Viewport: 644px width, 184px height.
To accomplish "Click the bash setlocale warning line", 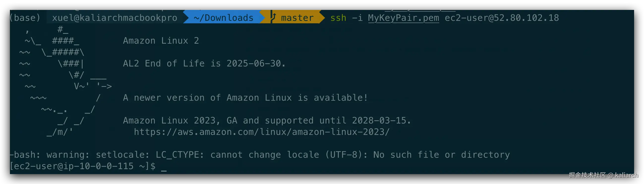I will pyautogui.click(x=260, y=155).
